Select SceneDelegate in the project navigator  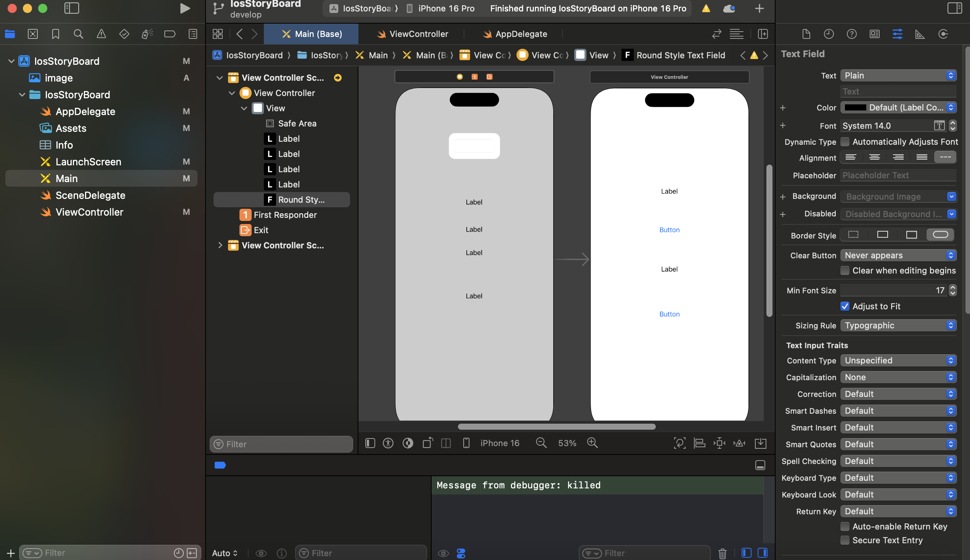click(x=90, y=195)
